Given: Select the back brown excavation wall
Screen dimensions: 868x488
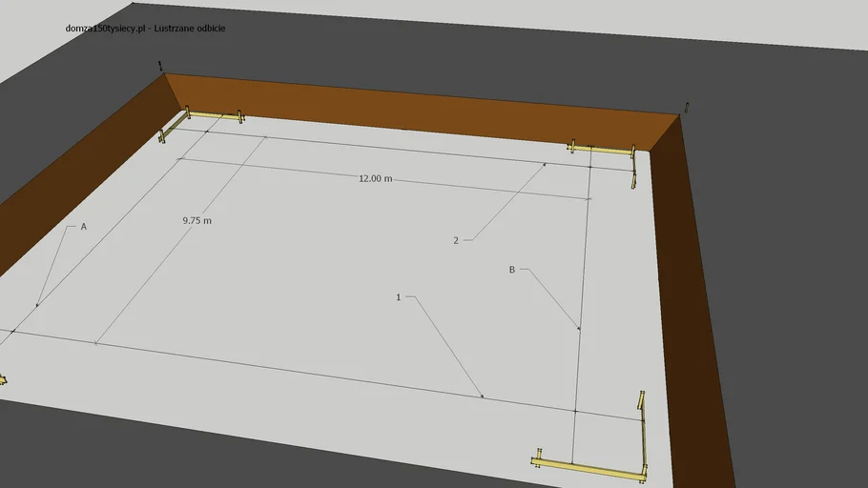Looking at the screenshot, I should 420,107.
